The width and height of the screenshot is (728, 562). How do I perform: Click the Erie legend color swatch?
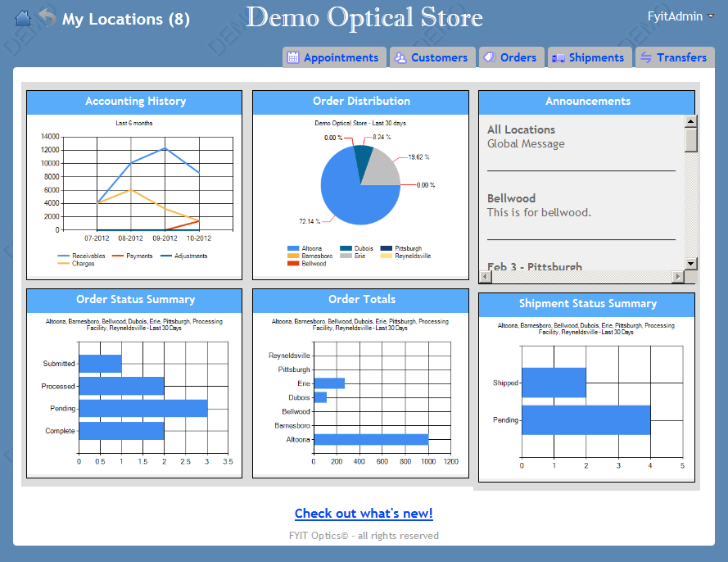pyautogui.click(x=346, y=256)
